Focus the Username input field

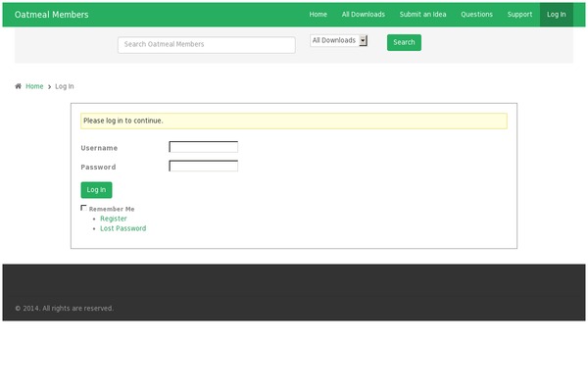coord(203,147)
